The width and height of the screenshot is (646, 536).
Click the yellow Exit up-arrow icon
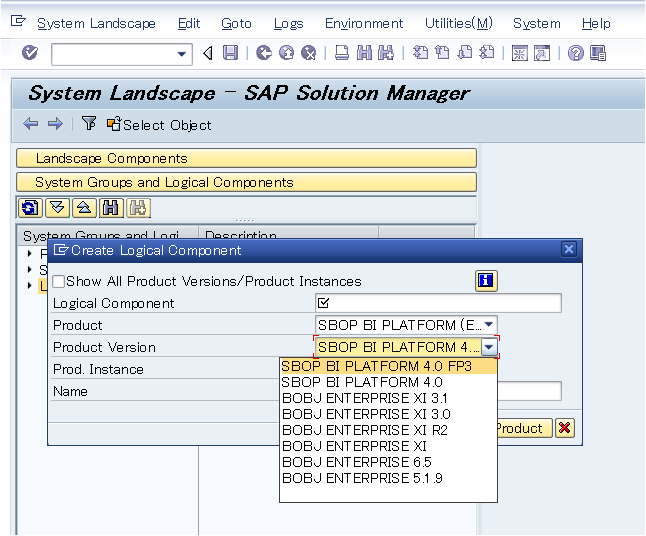click(x=286, y=53)
